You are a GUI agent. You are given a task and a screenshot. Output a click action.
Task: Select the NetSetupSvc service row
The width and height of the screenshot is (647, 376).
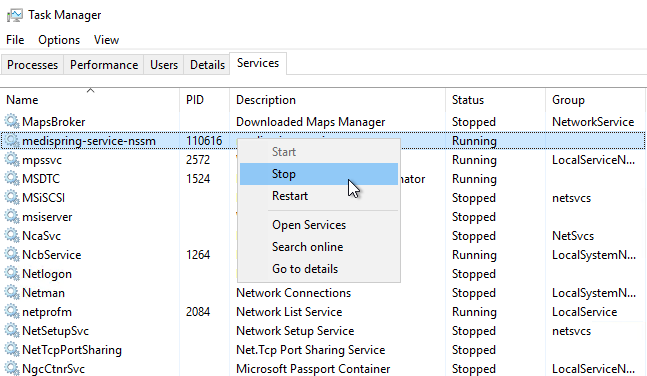324,331
